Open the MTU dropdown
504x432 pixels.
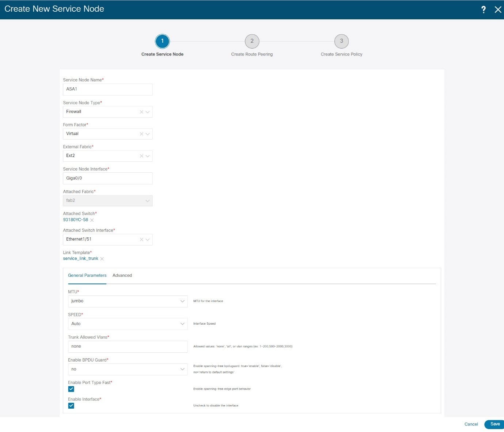(x=182, y=301)
